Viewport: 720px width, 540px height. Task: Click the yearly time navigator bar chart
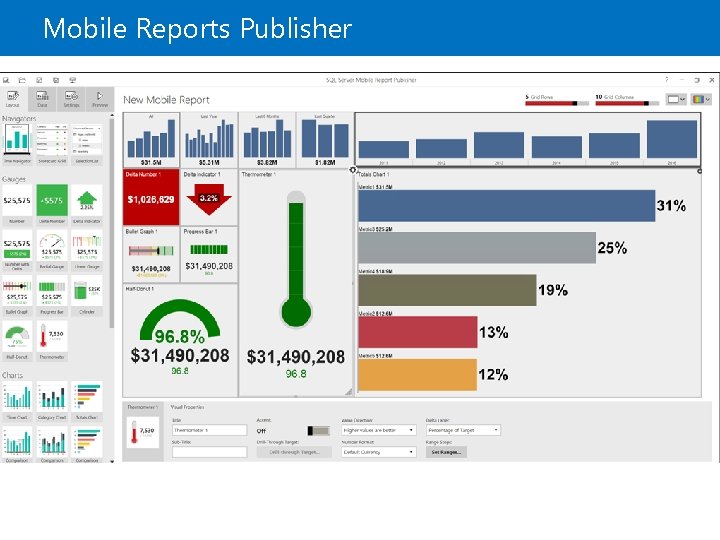528,140
